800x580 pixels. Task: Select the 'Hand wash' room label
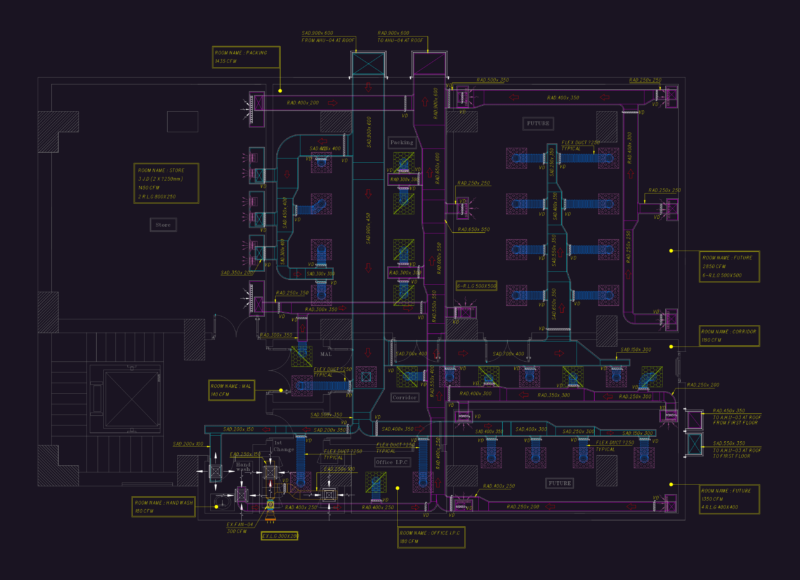(243, 467)
